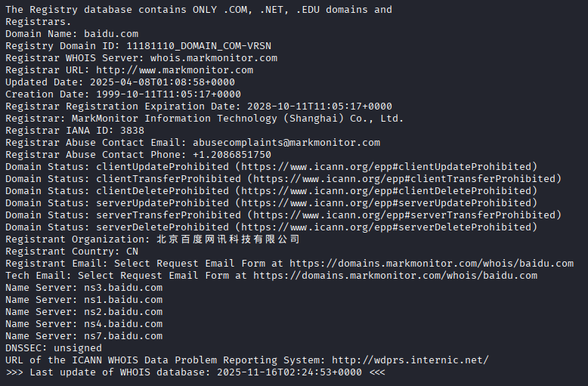Click the serverTransferProhibited ICANN link
The width and height of the screenshot is (588, 386).
pyautogui.click(x=407, y=215)
